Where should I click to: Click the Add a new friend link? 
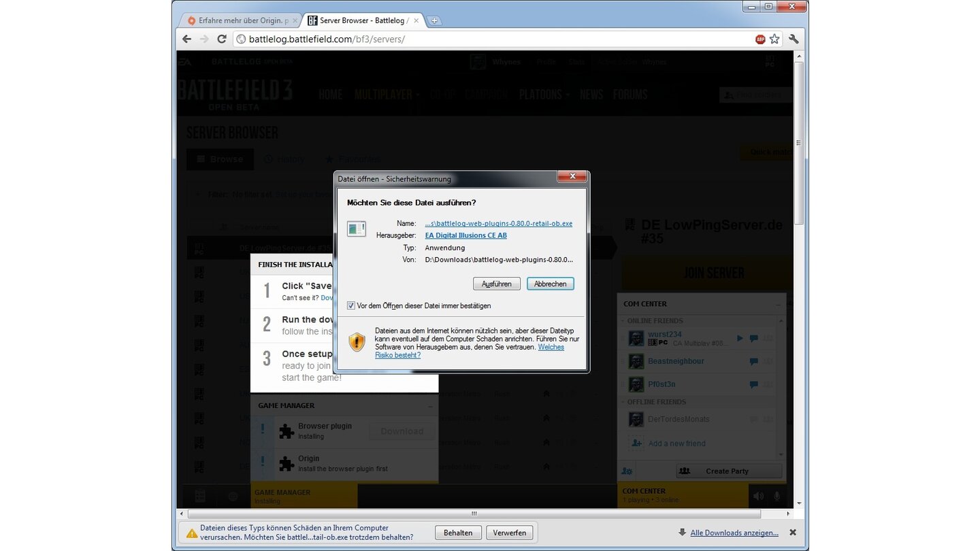pos(676,444)
